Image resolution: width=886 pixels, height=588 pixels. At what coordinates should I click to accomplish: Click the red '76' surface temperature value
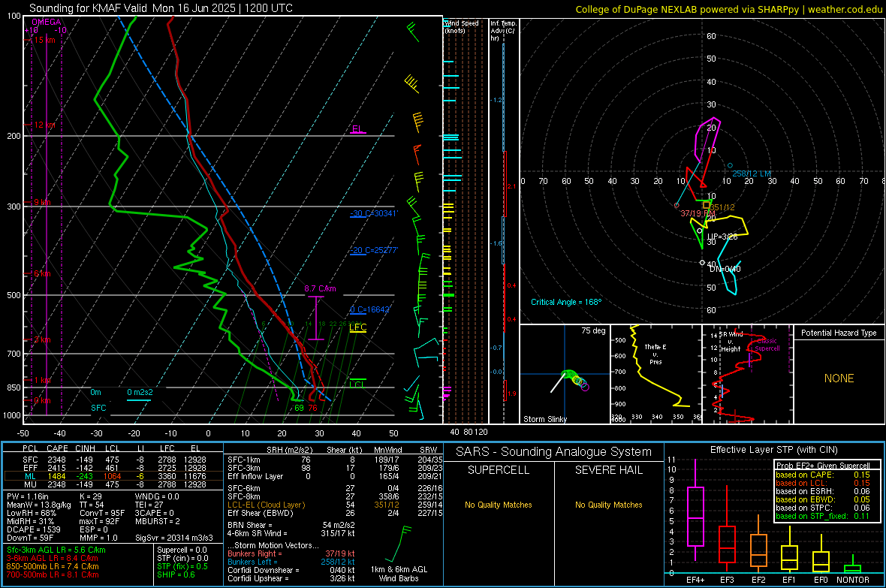pyautogui.click(x=312, y=408)
